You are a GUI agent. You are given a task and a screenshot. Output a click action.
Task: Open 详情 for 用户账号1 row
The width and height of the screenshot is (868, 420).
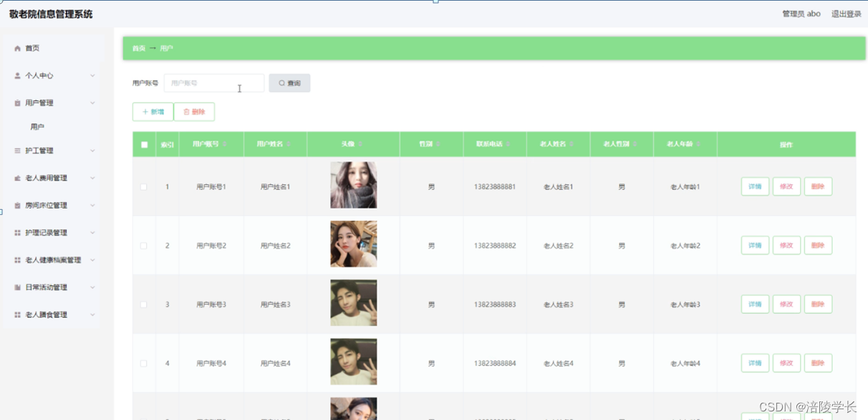[x=755, y=186]
